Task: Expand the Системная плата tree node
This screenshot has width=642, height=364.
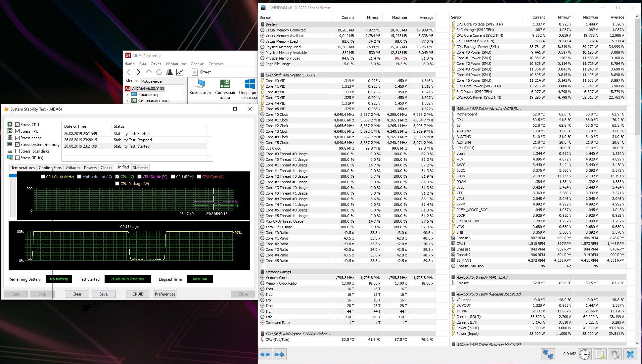Action: pos(128,101)
